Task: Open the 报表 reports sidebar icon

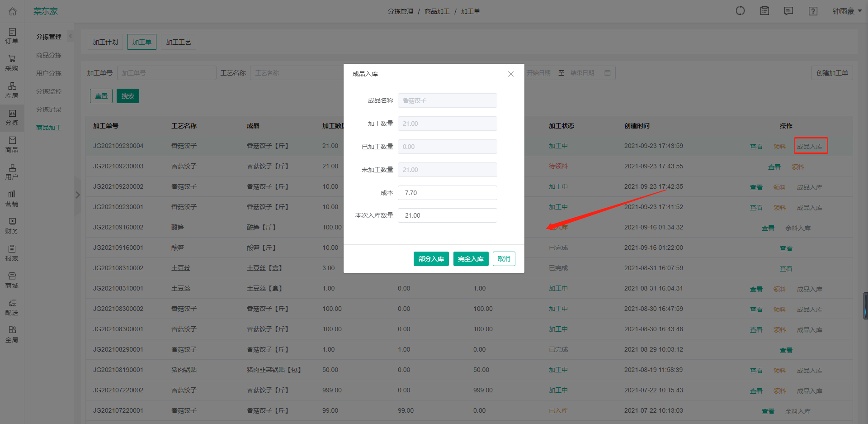Action: pos(12,253)
